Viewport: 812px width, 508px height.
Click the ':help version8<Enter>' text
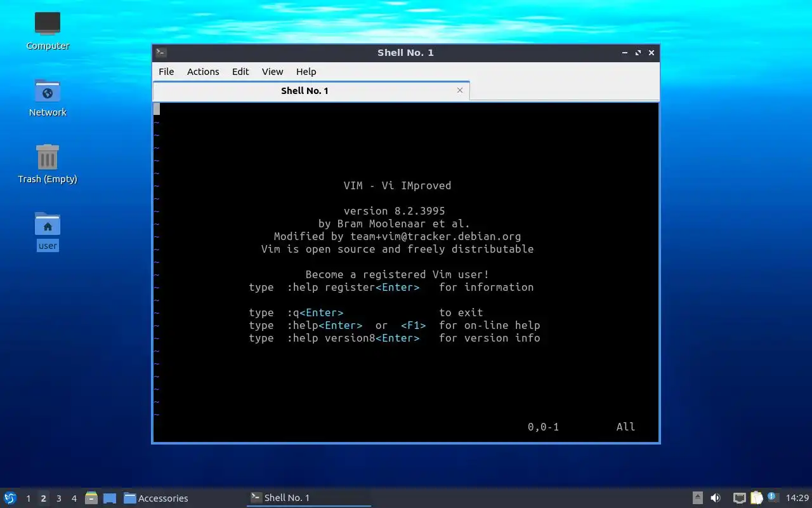coord(353,338)
